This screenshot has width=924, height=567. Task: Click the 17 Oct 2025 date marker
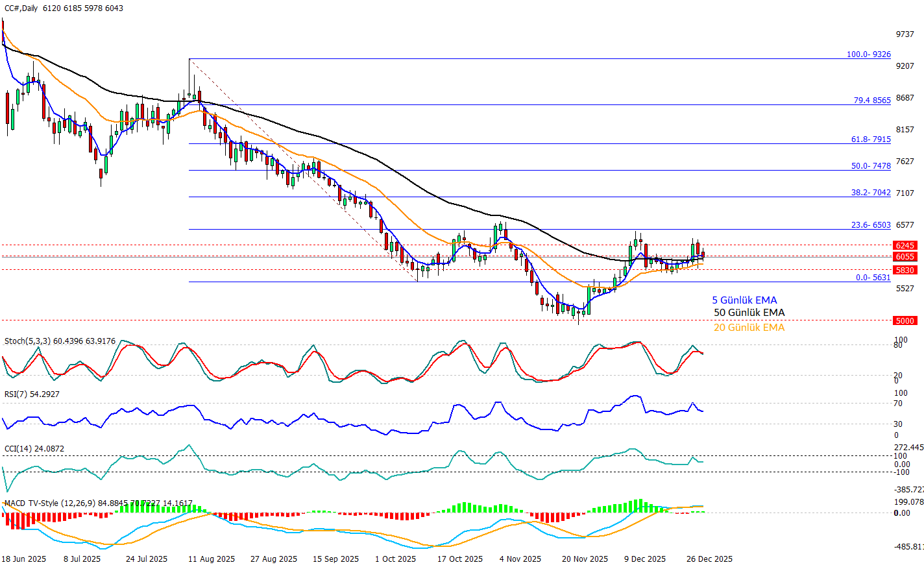(459, 559)
